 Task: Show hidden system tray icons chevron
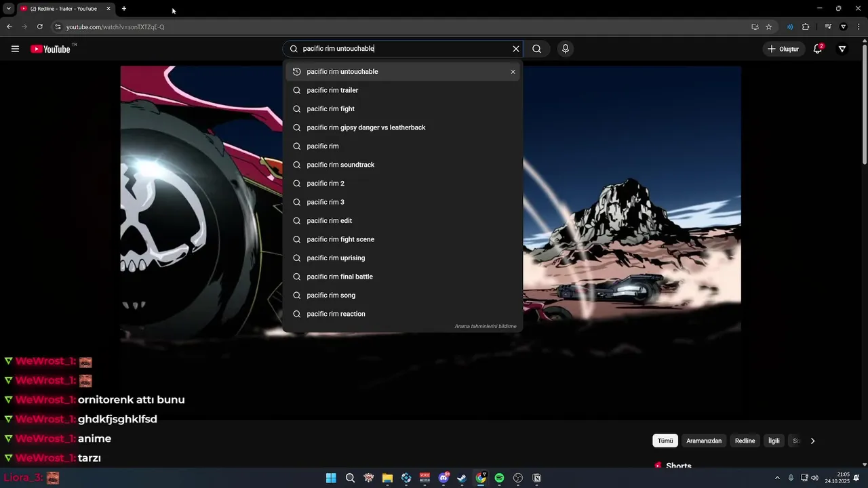pyautogui.click(x=777, y=478)
